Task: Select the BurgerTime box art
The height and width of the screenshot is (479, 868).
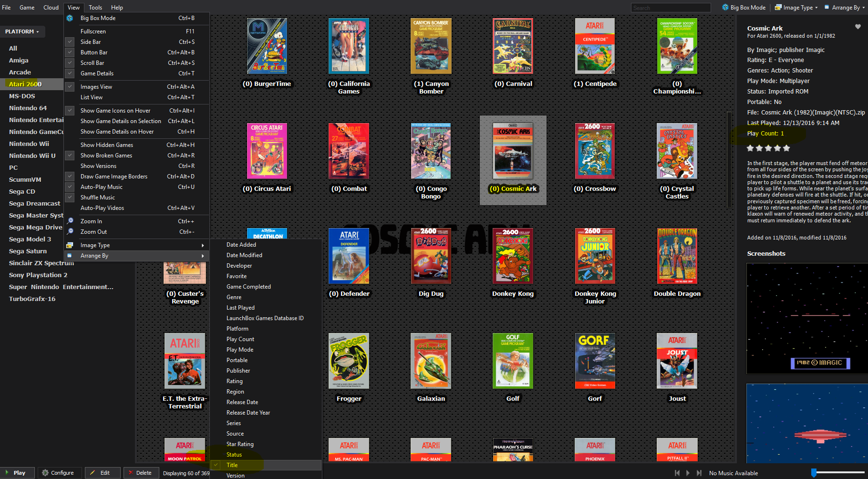Action: point(267,46)
